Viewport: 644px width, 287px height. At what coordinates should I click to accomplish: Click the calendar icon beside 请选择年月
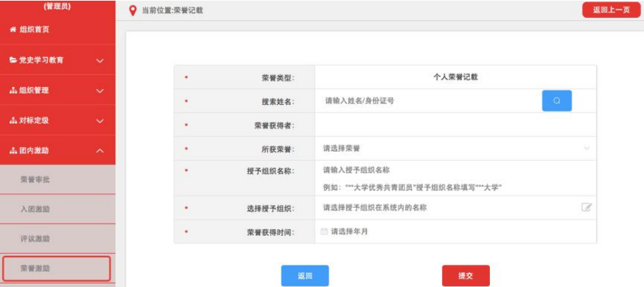coord(325,232)
